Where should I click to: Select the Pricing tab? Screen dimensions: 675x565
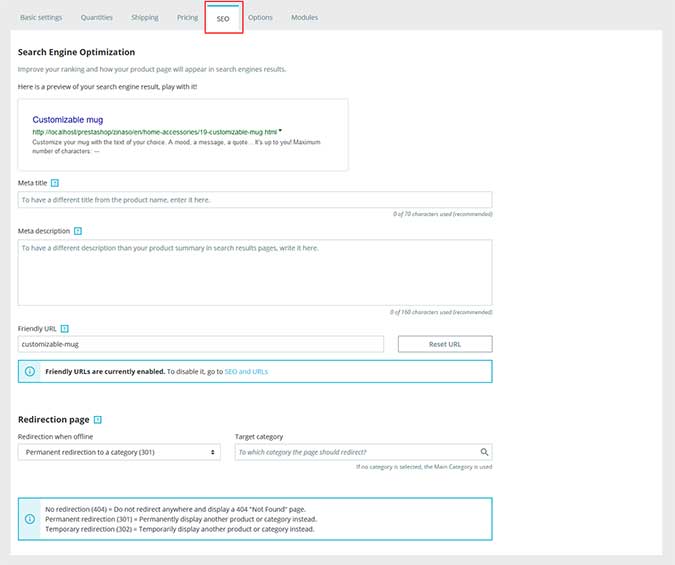pyautogui.click(x=187, y=18)
